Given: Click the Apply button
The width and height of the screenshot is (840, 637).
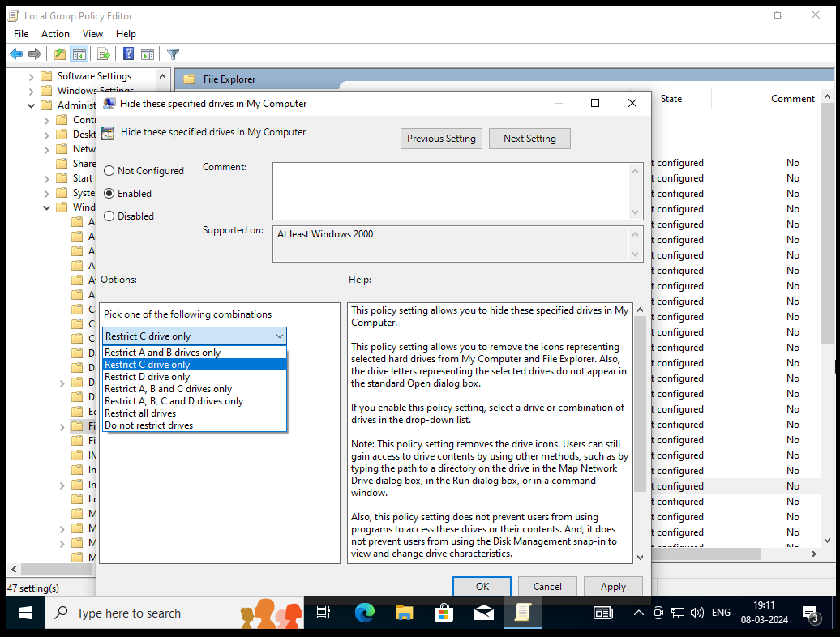Looking at the screenshot, I should 614,587.
